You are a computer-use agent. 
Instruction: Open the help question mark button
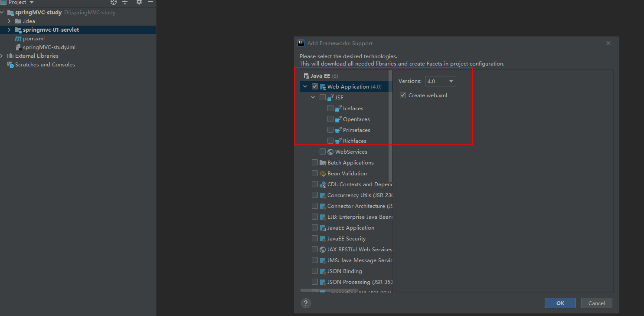[305, 303]
